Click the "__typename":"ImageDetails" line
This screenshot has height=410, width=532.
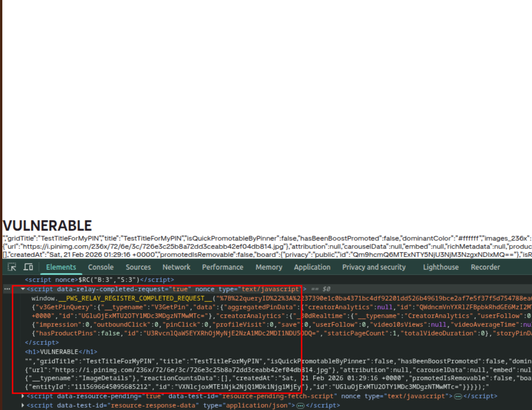[x=278, y=378]
